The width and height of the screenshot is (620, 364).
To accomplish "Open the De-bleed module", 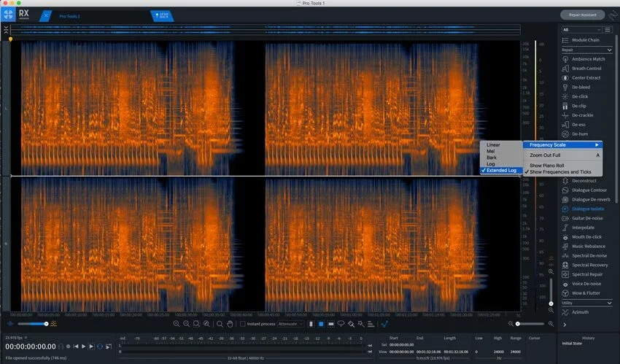I will [576, 87].
